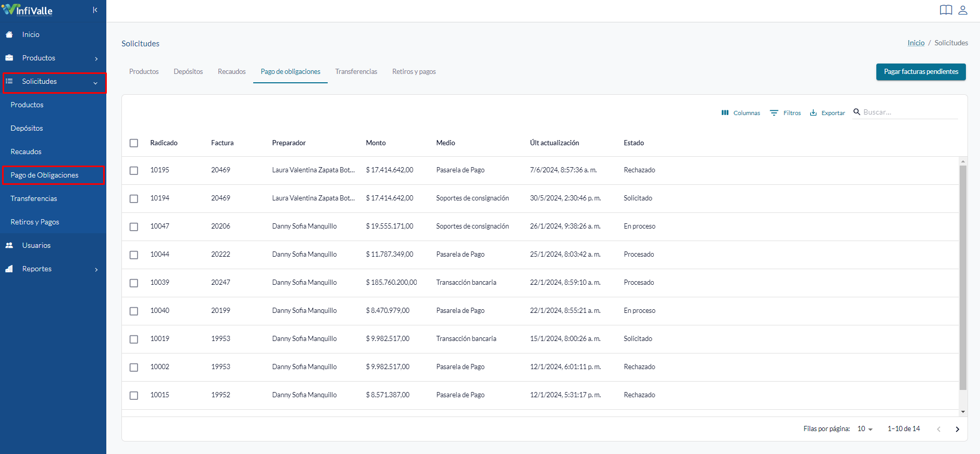Switch to the Recaudos tab
Image resolution: width=980 pixels, height=454 pixels.
pyautogui.click(x=232, y=71)
